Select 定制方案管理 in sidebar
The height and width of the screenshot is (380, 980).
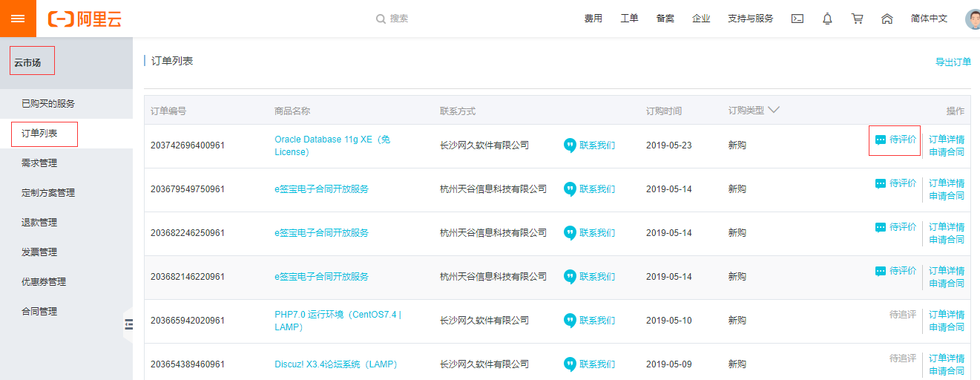(x=48, y=193)
